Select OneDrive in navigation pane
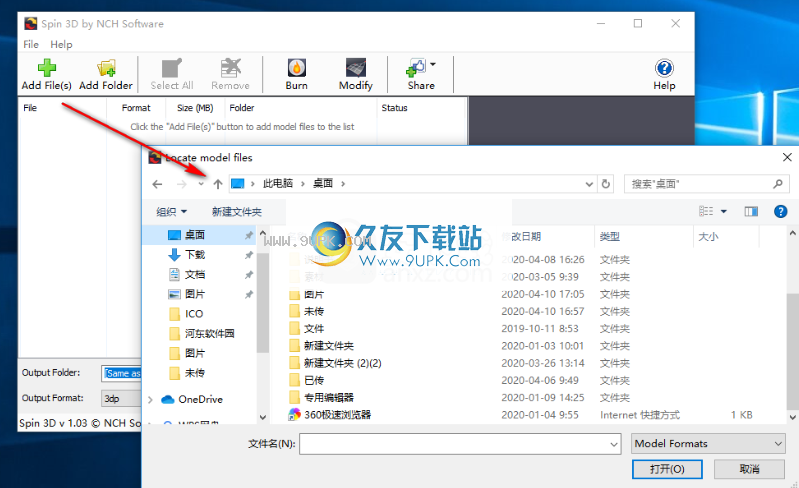Screen dimensions: 799x488 click(200, 399)
